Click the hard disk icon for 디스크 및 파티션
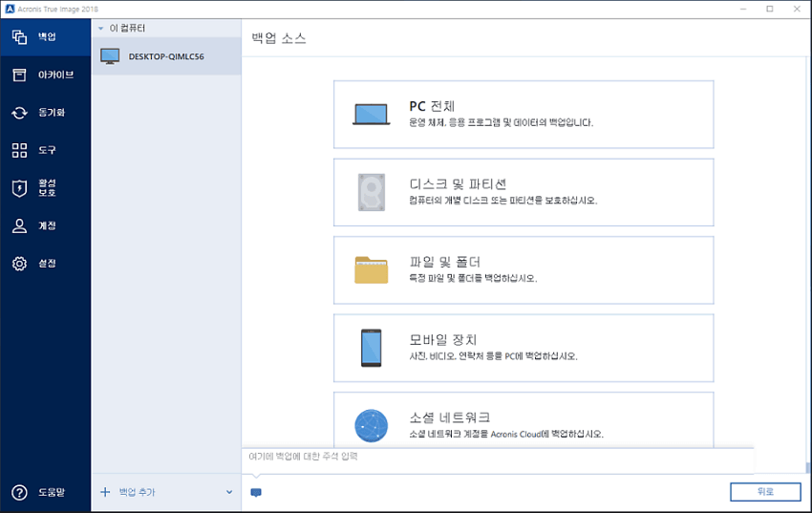Image resolution: width=812 pixels, height=513 pixels. click(x=372, y=193)
